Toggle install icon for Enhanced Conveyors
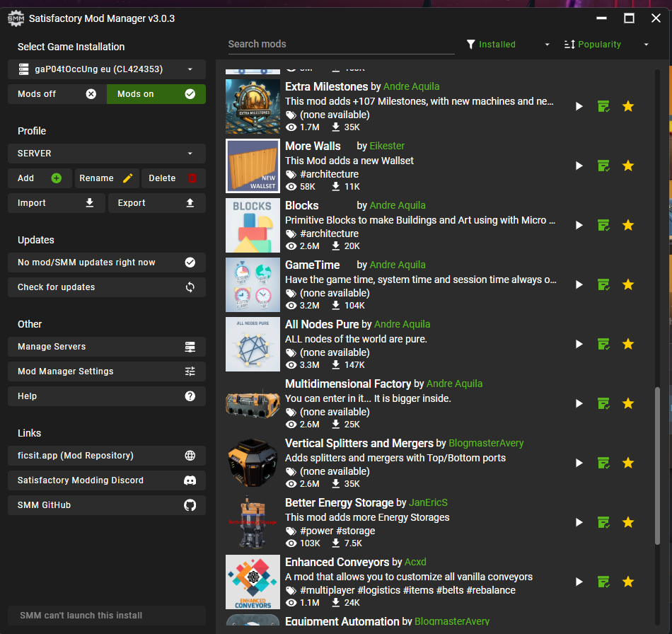 pyautogui.click(x=603, y=582)
